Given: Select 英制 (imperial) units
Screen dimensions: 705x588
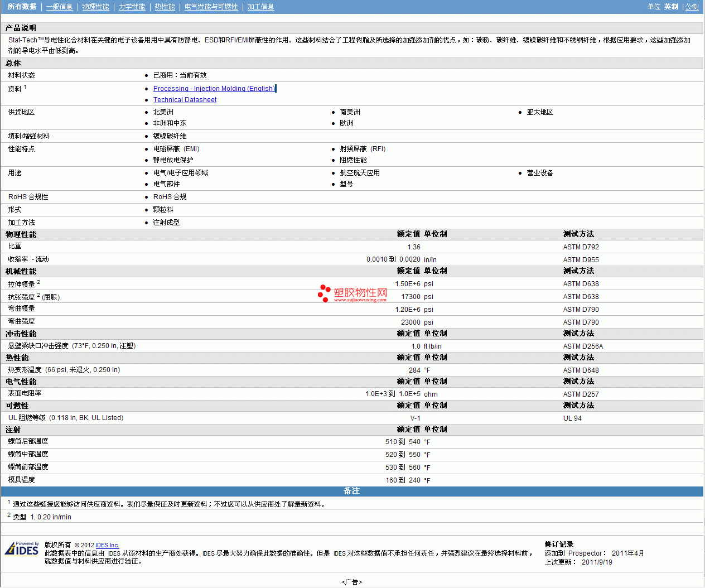Looking at the screenshot, I should (671, 7).
